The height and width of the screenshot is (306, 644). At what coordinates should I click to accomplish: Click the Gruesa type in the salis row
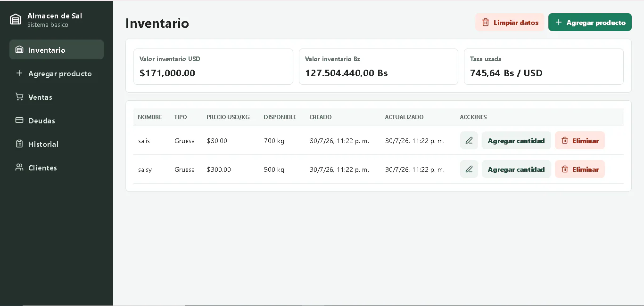184,141
